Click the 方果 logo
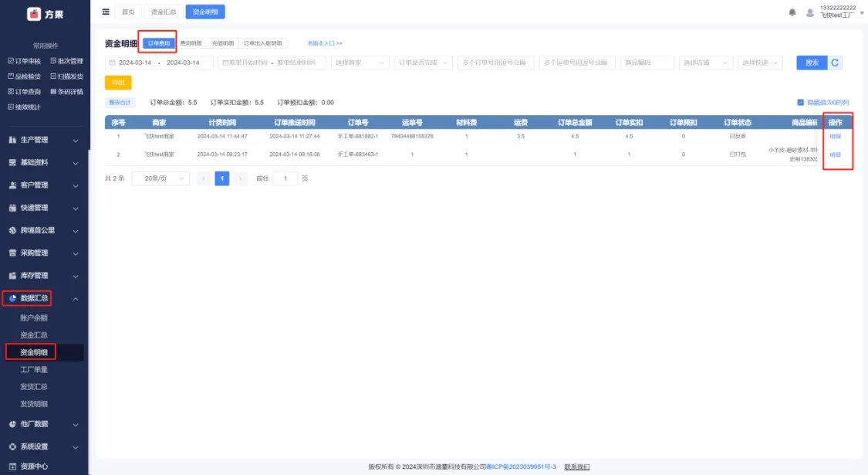 point(45,14)
